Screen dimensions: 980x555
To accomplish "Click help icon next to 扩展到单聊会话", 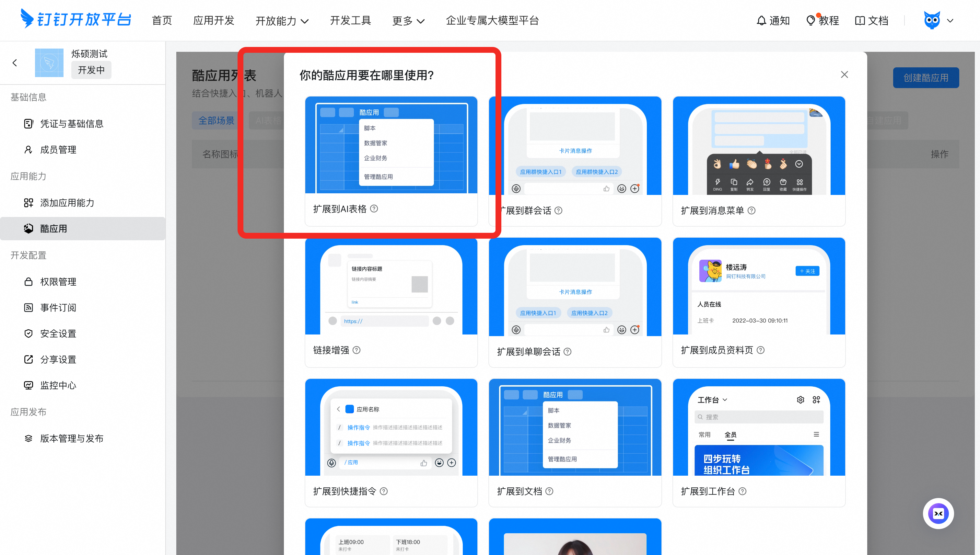I will point(568,351).
